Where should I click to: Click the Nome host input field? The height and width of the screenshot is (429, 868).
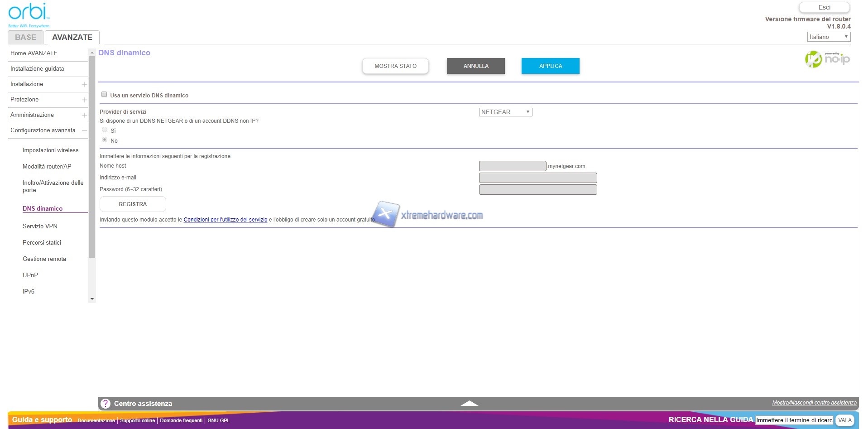pyautogui.click(x=512, y=166)
